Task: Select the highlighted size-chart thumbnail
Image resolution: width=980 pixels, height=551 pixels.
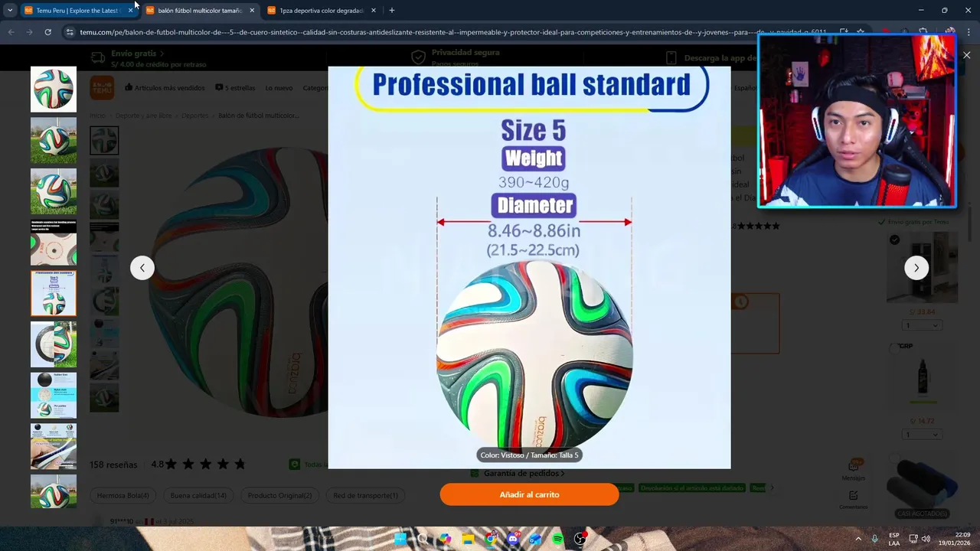Action: click(x=54, y=293)
